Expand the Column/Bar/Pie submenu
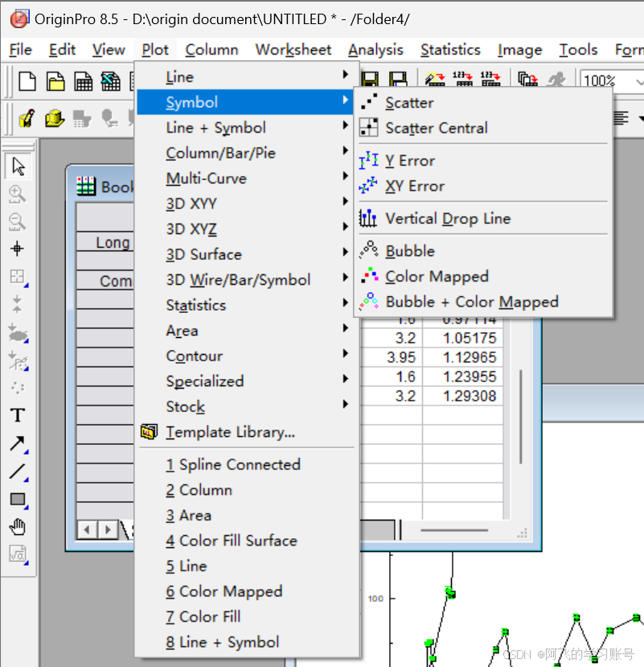Image resolution: width=644 pixels, height=667 pixels. [x=245, y=153]
